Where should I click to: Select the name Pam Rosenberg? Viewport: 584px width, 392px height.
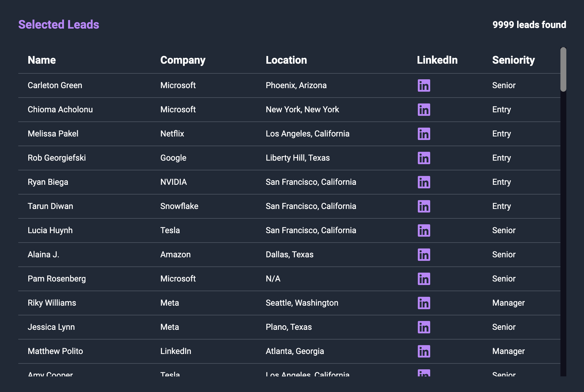pos(57,279)
